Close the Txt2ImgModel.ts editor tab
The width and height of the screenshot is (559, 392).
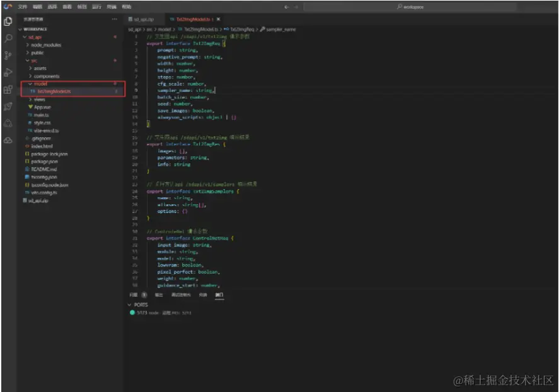tap(219, 20)
